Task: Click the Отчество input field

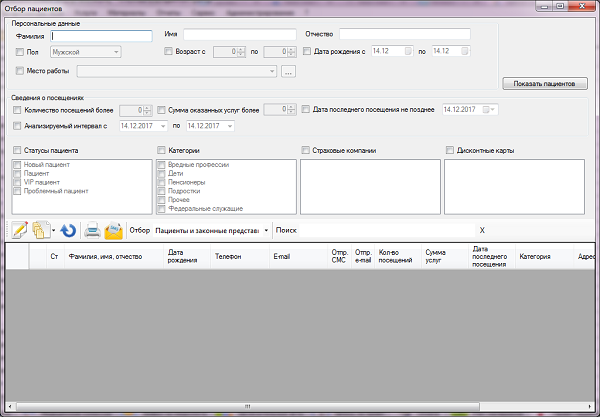Action: [x=405, y=34]
